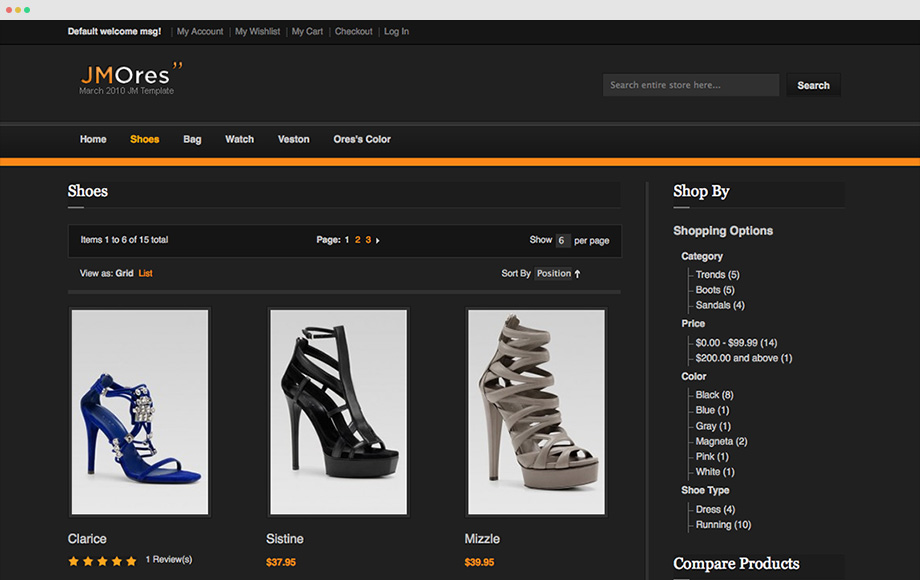Open Clarice 1 Review(s) link
Viewport: 920px width, 580px height.
click(x=169, y=560)
